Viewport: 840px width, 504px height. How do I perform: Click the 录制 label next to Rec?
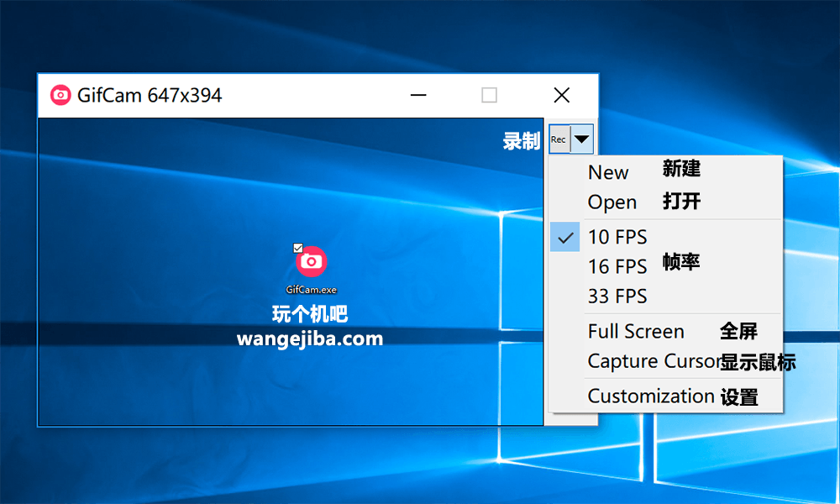click(x=521, y=141)
